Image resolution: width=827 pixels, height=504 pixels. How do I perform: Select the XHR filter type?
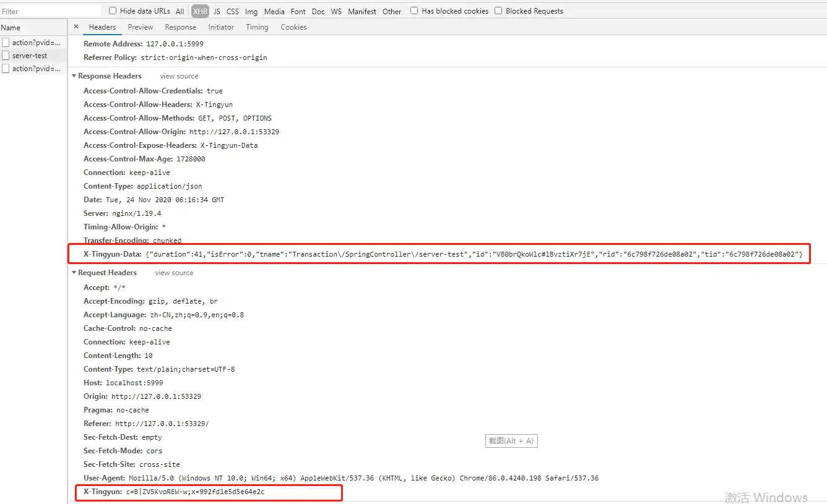click(x=200, y=11)
